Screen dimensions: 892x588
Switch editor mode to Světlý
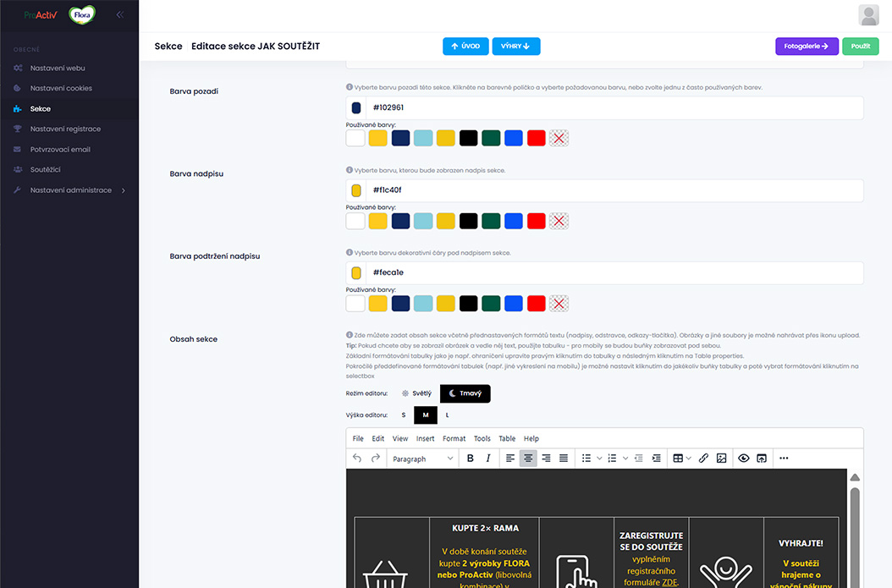click(416, 393)
